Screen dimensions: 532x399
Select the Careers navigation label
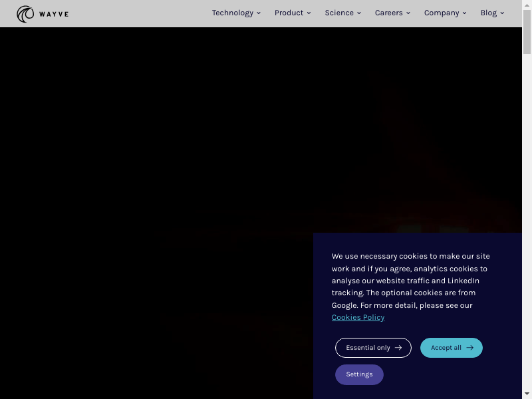tap(388, 13)
